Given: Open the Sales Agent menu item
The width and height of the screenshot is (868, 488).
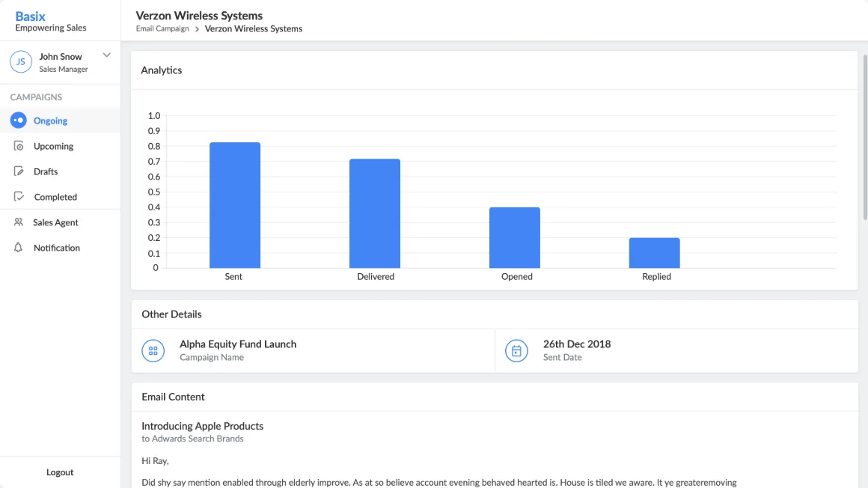Looking at the screenshot, I should click(x=60, y=222).
